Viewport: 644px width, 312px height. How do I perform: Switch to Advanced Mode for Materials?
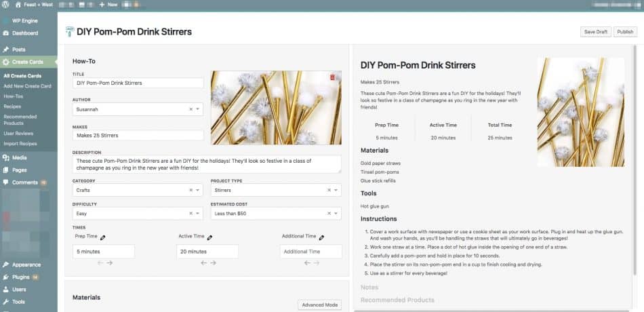(x=319, y=305)
